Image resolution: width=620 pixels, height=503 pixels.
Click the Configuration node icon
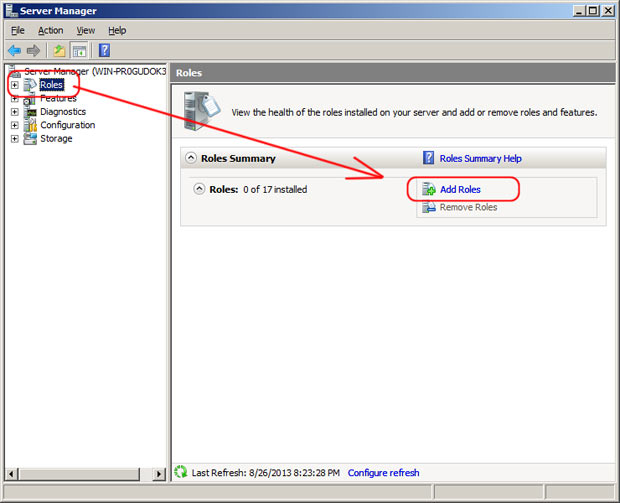click(30, 125)
